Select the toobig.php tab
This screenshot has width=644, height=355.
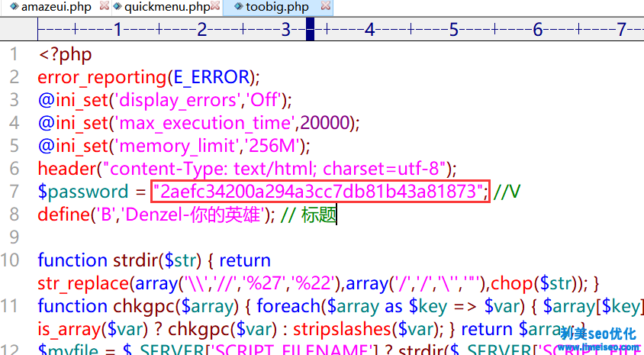tap(277, 7)
